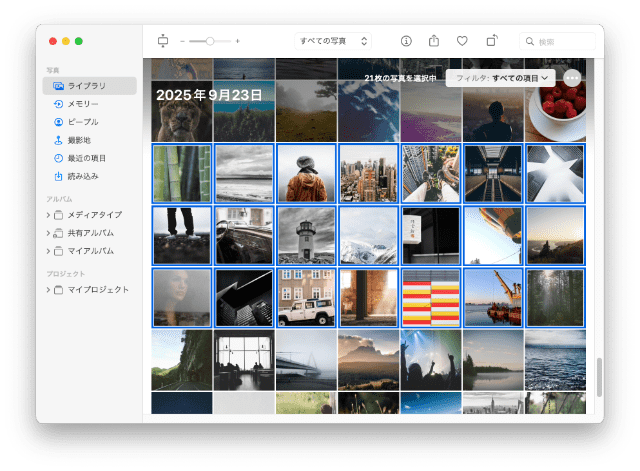Select ライブラリ in the sidebar
Screen dimensions: 640x471
89,86
